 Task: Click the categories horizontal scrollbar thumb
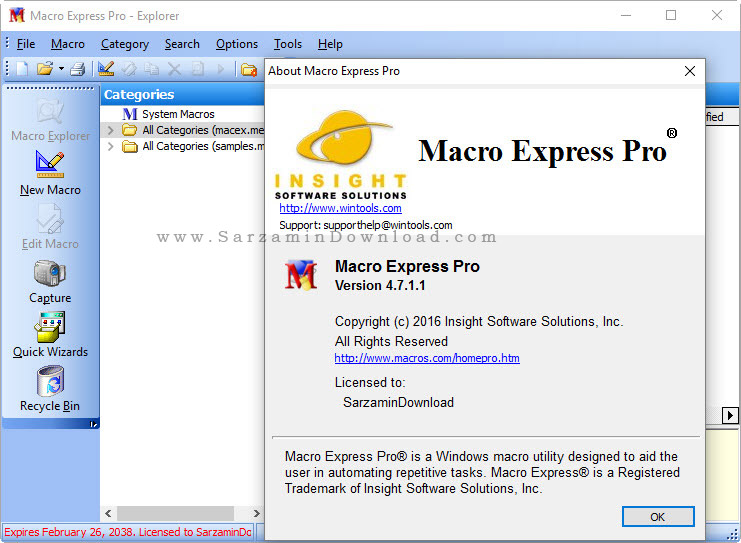175,513
